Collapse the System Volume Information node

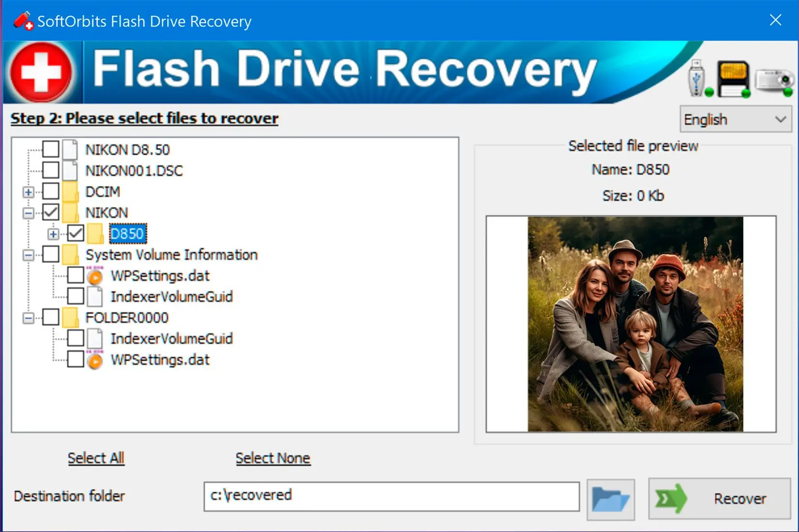[29, 255]
